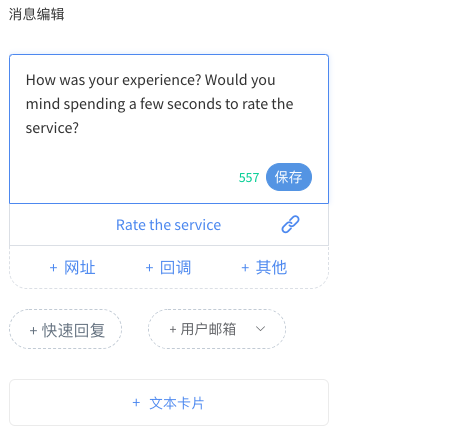Image resolution: width=463 pixels, height=435 pixels.
Task: Add an 其他 type button
Action: pos(264,268)
